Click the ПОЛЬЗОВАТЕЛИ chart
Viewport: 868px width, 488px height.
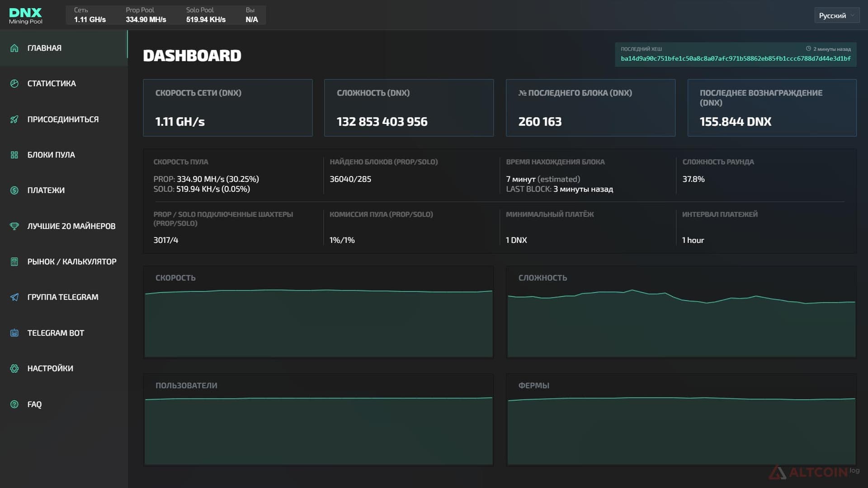point(318,420)
